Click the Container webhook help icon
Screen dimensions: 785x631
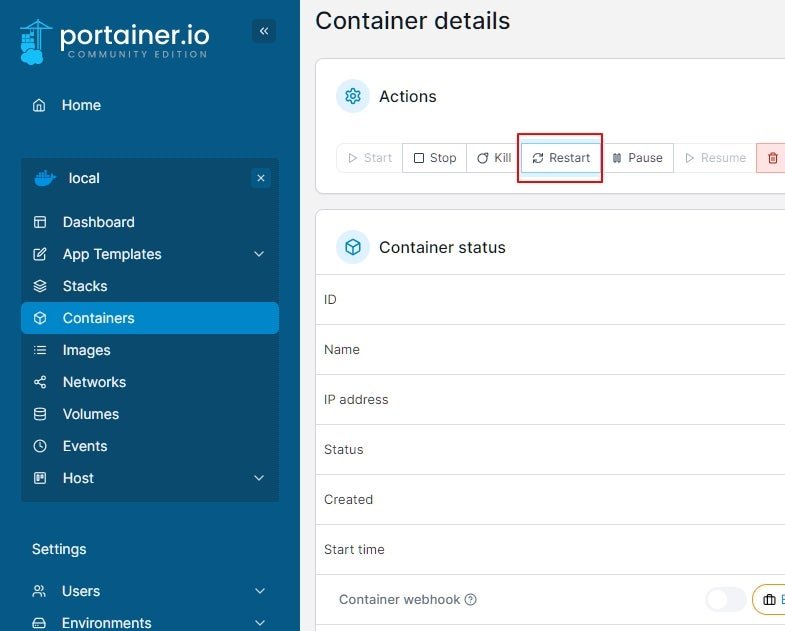(471, 599)
